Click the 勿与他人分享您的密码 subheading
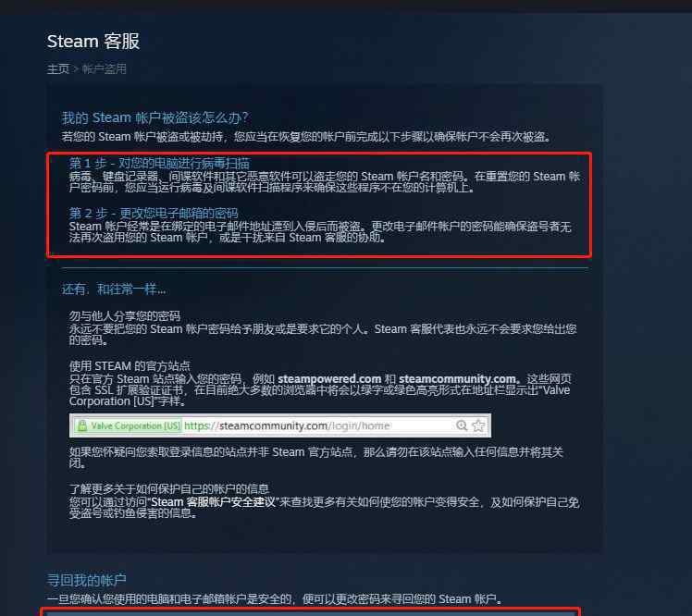692x616 pixels. pos(125,316)
